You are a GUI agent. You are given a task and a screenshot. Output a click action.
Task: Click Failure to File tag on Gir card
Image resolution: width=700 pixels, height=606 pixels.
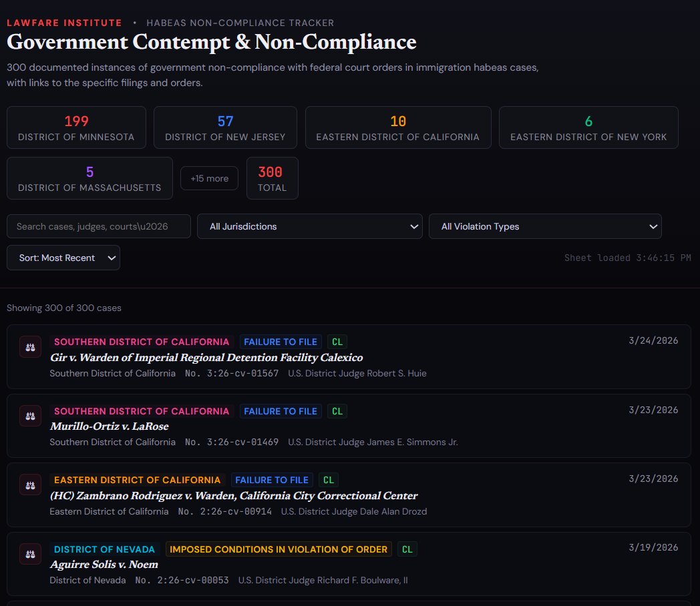pyautogui.click(x=281, y=342)
